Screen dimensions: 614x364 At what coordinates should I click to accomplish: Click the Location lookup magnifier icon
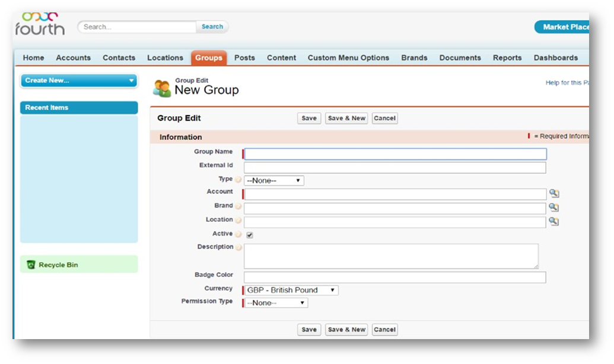(553, 221)
